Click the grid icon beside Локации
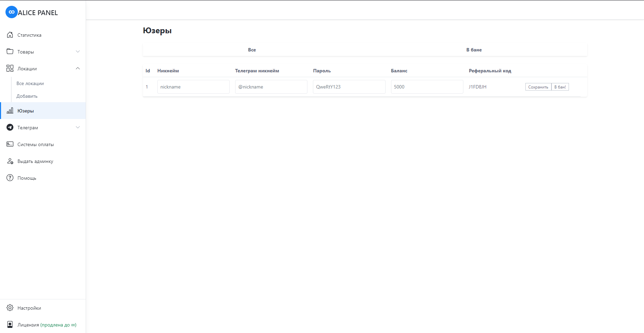Image resolution: width=644 pixels, height=333 pixels. [10, 68]
